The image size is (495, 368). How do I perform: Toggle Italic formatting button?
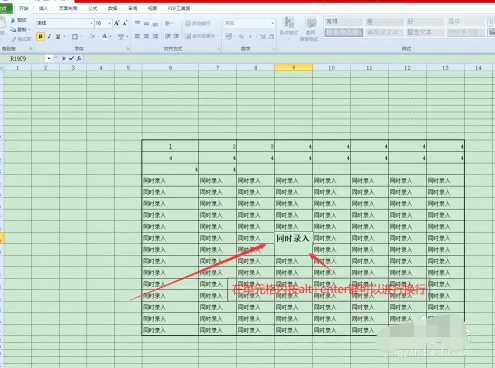point(49,36)
